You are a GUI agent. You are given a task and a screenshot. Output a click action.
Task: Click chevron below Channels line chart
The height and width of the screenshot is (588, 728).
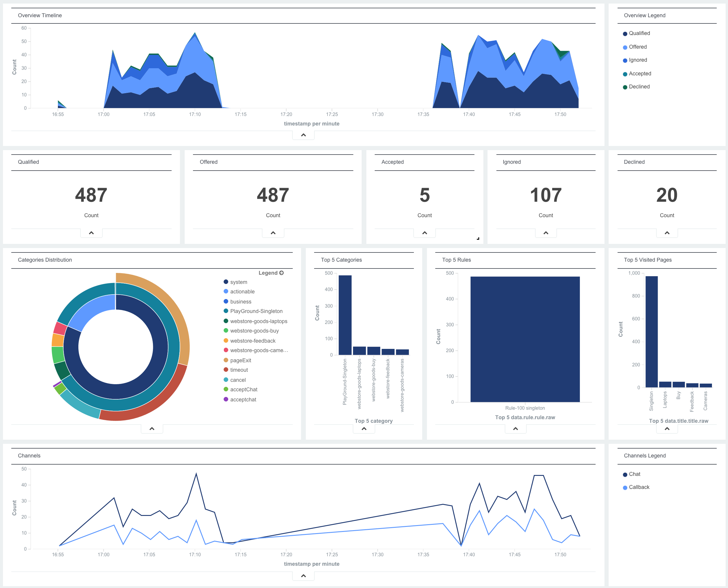(x=303, y=576)
